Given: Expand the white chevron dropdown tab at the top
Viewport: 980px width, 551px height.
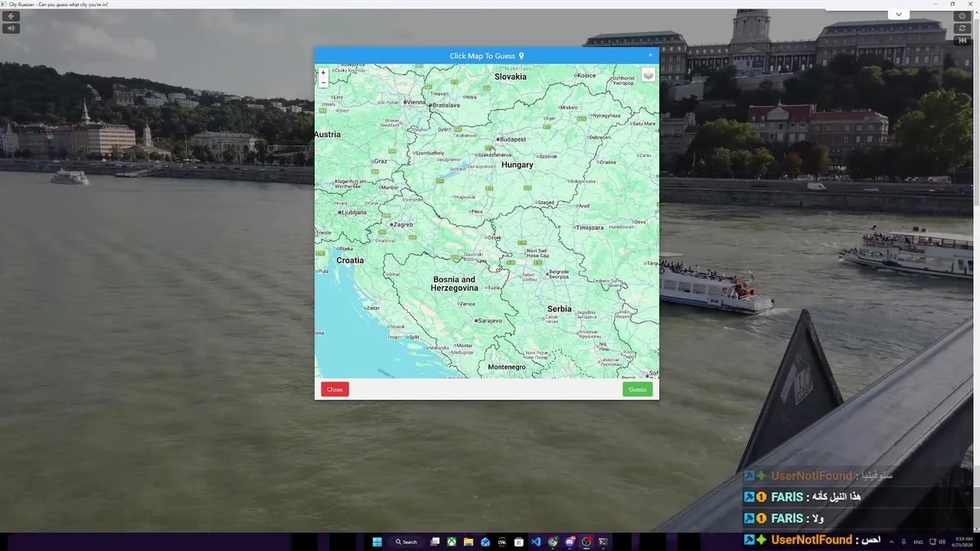Looking at the screenshot, I should tap(899, 15).
